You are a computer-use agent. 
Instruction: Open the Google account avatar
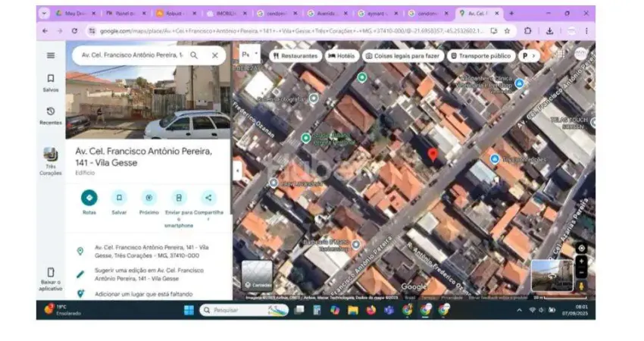tap(580, 54)
